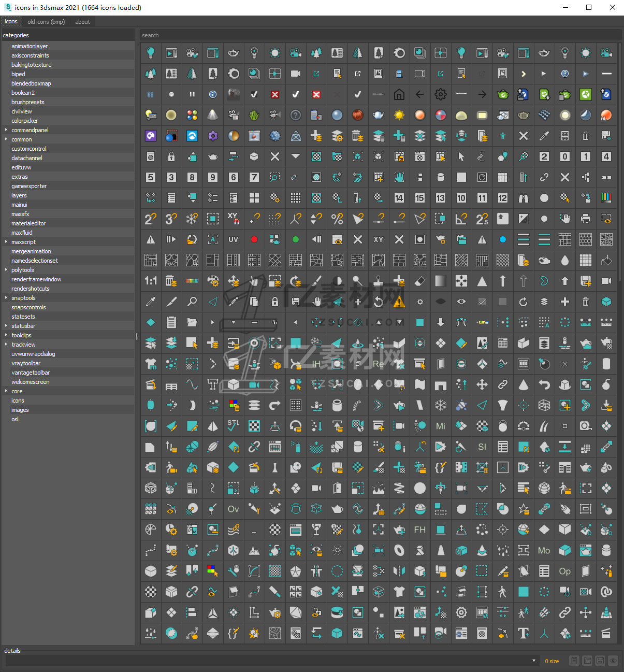Screen dimensions: 624x672
Task: Click the floppy disk save button
Action: [600, 661]
